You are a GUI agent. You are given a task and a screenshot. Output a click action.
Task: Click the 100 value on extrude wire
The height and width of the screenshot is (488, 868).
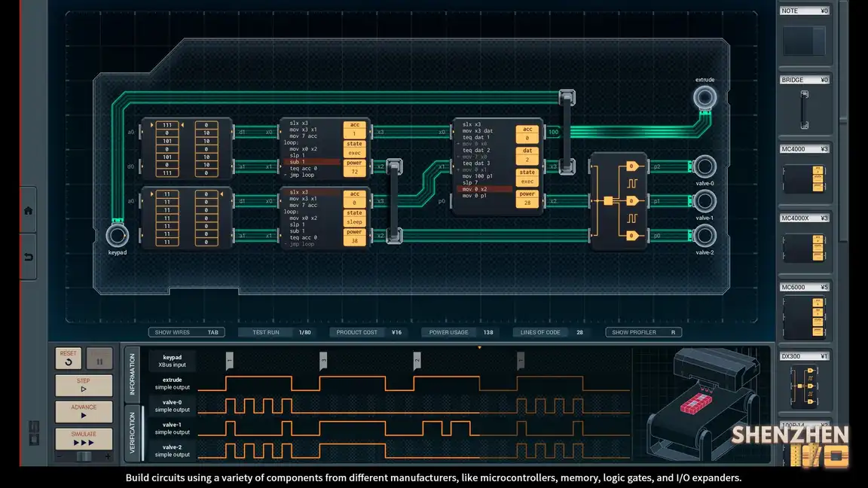[554, 132]
